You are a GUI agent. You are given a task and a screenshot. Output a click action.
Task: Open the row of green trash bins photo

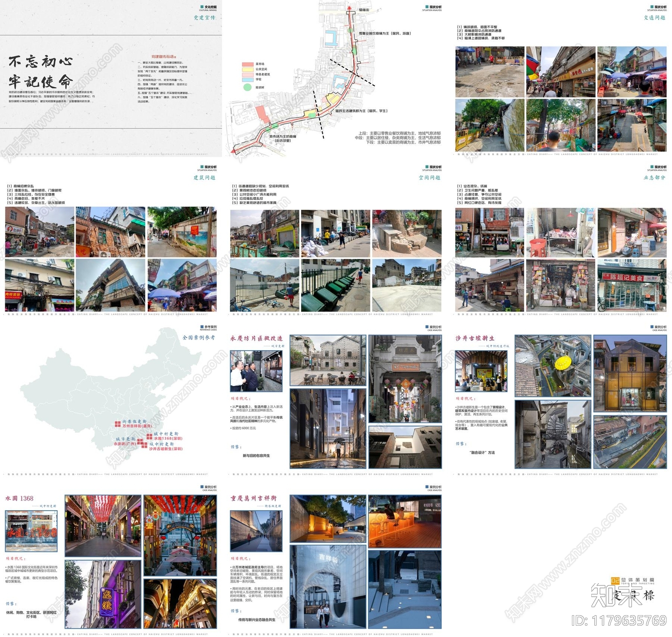click(336, 286)
